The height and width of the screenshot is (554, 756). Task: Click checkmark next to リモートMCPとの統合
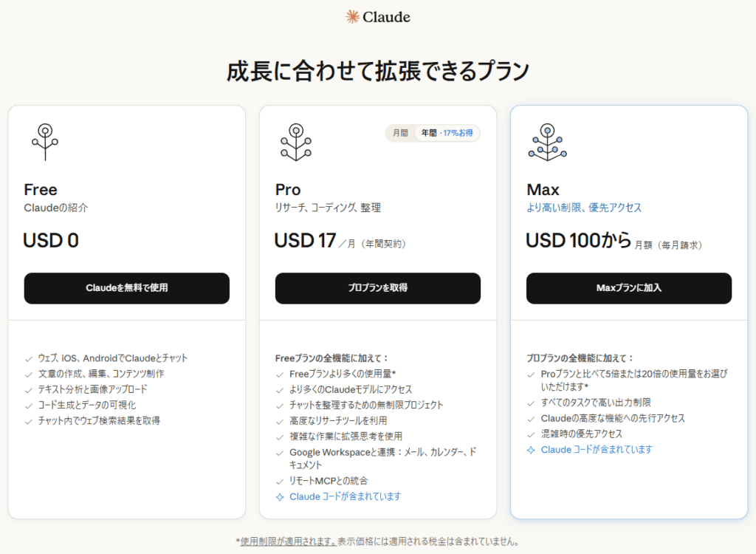[x=280, y=482]
